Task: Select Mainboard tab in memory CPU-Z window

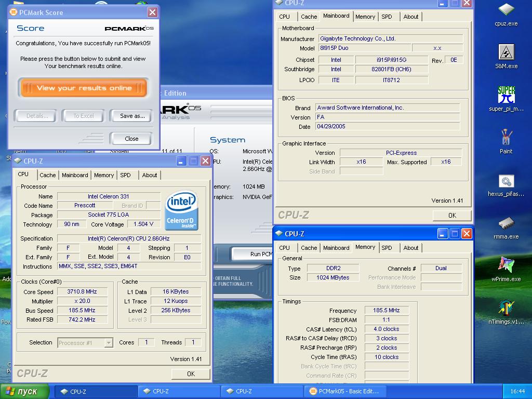Action: pos(336,248)
